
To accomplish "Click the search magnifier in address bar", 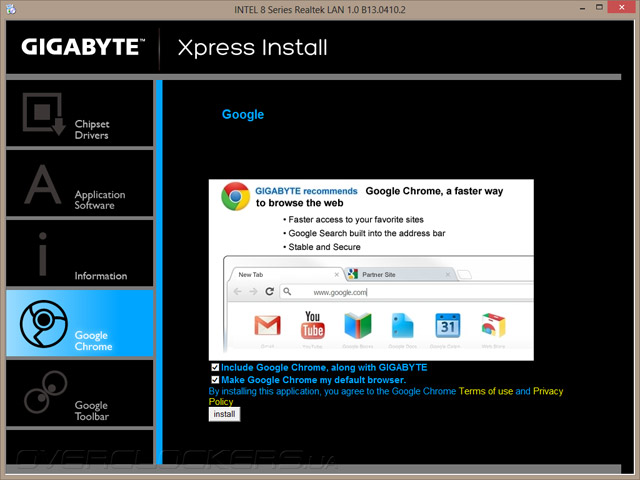I will click(287, 291).
